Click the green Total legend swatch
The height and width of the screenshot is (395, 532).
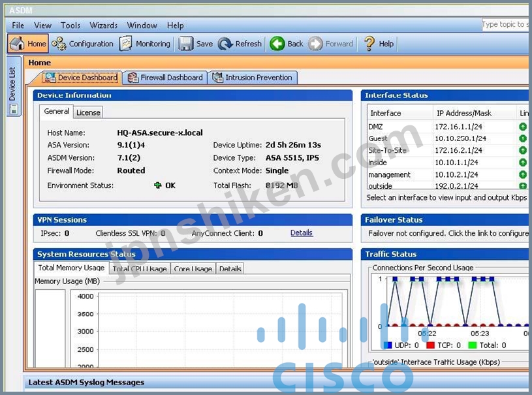tap(473, 345)
